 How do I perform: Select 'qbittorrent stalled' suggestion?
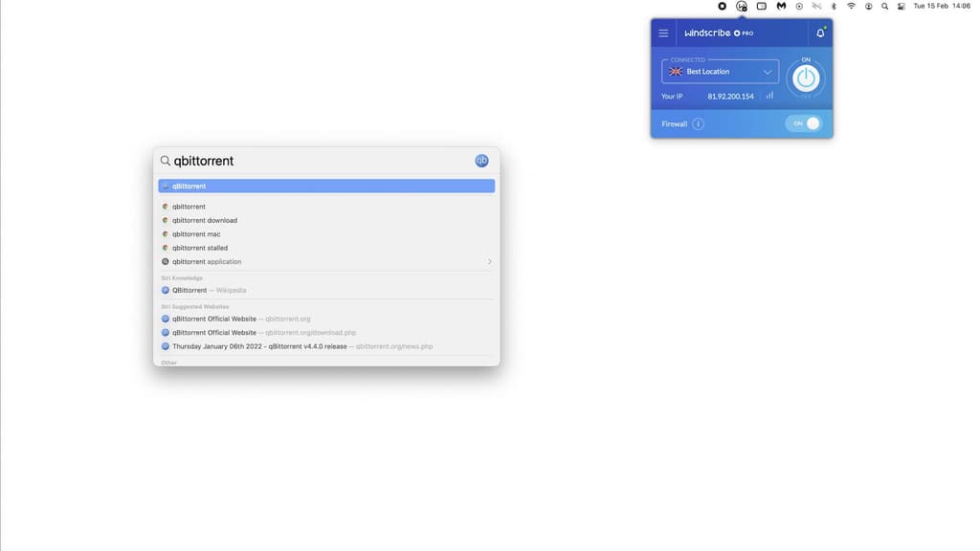tap(326, 248)
